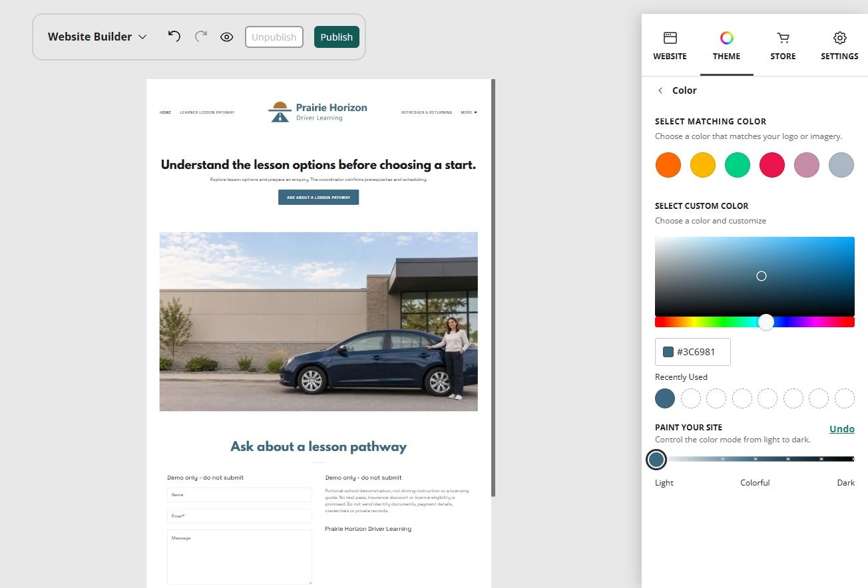Image resolution: width=868 pixels, height=588 pixels.
Task: Open the Settings tab
Action: (x=839, y=45)
